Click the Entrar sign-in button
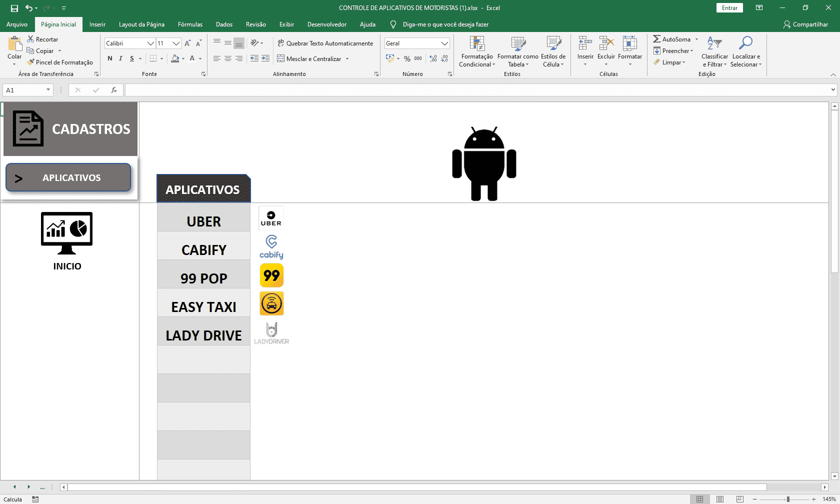 tap(729, 8)
